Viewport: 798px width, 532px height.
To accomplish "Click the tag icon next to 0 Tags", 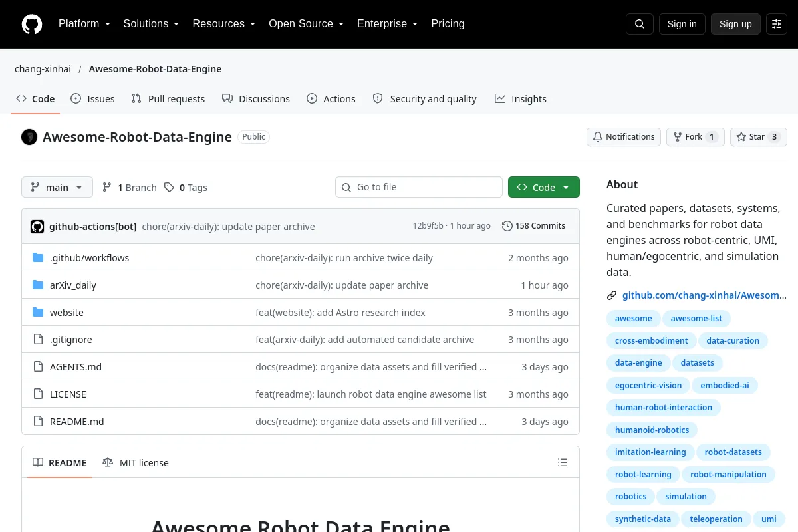I will coord(170,188).
